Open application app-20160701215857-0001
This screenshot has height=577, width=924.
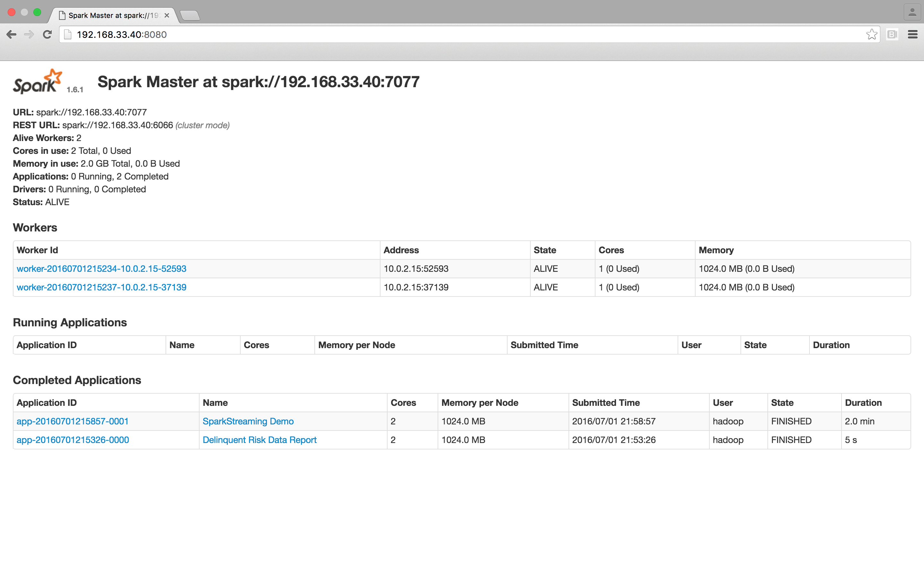(x=73, y=421)
